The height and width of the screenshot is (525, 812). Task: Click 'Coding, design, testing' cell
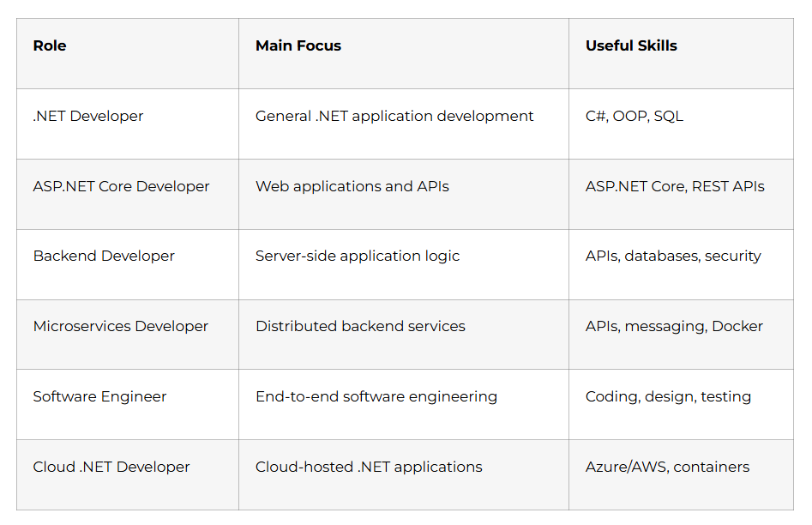(681, 404)
